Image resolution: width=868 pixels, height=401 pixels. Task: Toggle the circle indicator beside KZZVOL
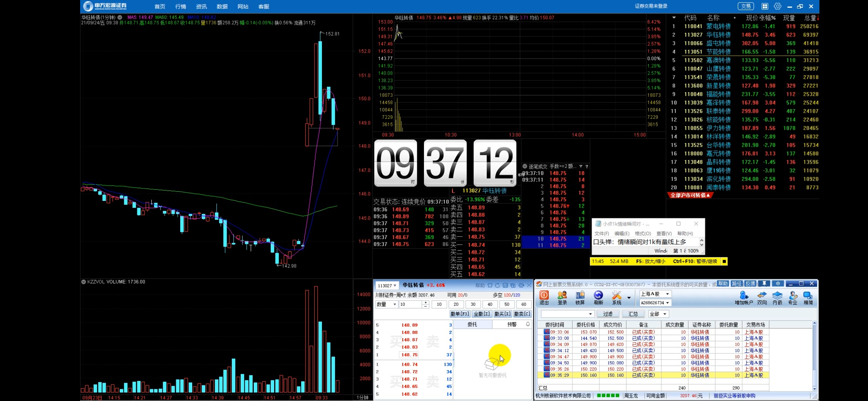pos(83,282)
